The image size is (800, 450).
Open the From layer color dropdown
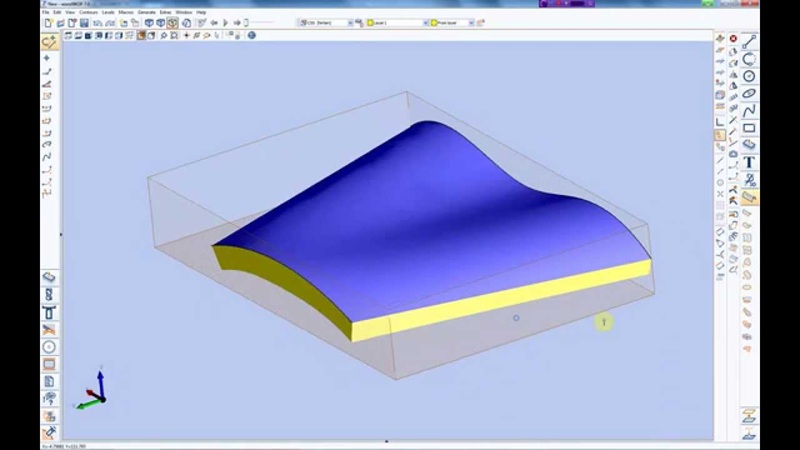tap(457, 22)
